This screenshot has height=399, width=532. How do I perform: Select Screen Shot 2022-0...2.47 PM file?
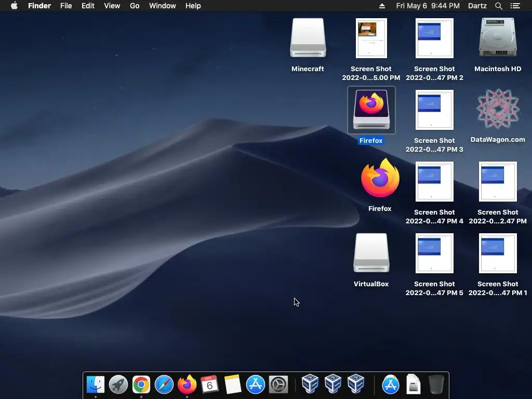pyautogui.click(x=498, y=181)
